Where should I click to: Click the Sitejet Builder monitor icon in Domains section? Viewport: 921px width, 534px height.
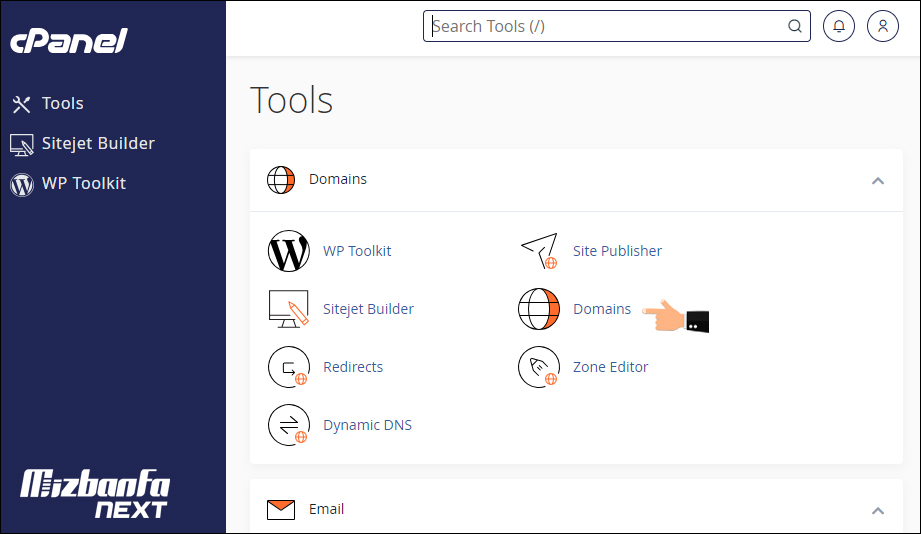288,308
